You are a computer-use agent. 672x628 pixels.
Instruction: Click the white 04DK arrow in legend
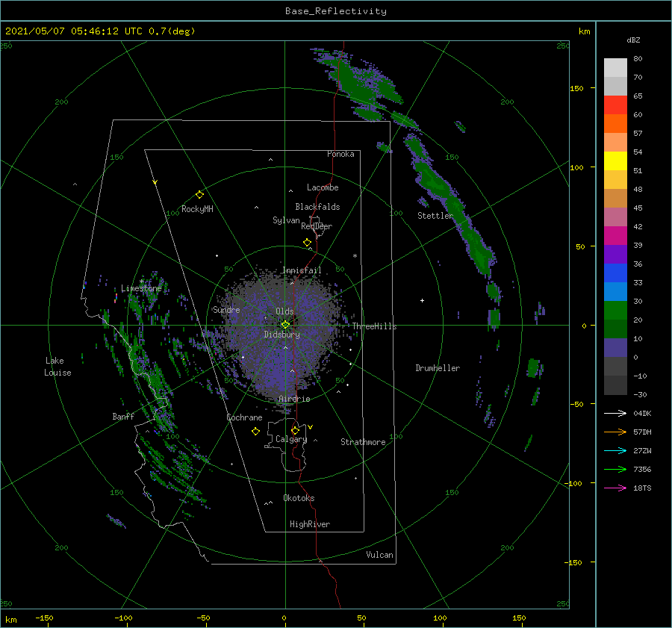(x=615, y=413)
